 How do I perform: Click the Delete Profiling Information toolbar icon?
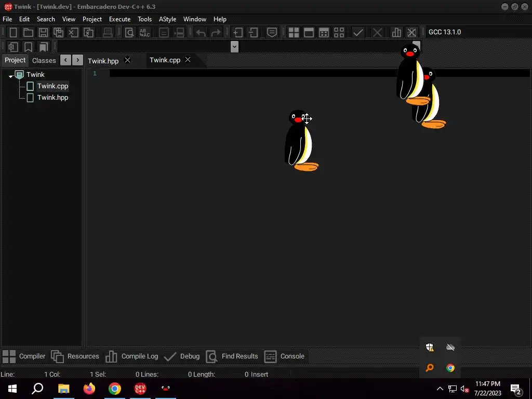click(411, 33)
